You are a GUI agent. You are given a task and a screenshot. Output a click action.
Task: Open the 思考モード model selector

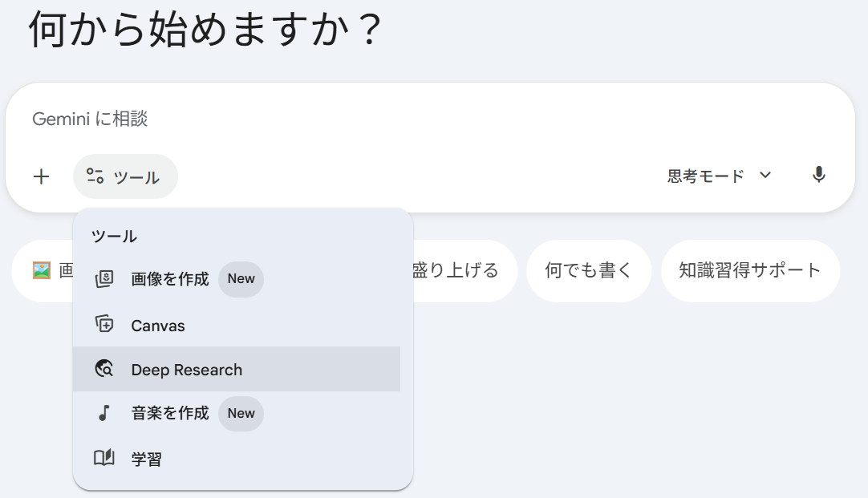pos(719,176)
